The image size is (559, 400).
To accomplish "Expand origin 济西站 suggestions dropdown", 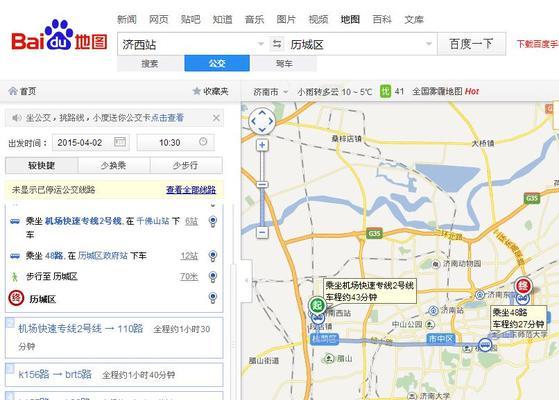I will 261,44.
